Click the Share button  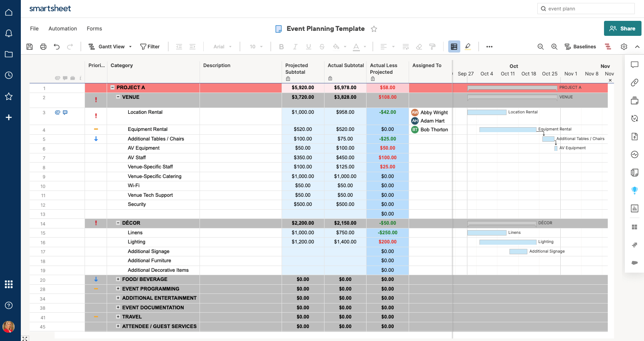[622, 28]
